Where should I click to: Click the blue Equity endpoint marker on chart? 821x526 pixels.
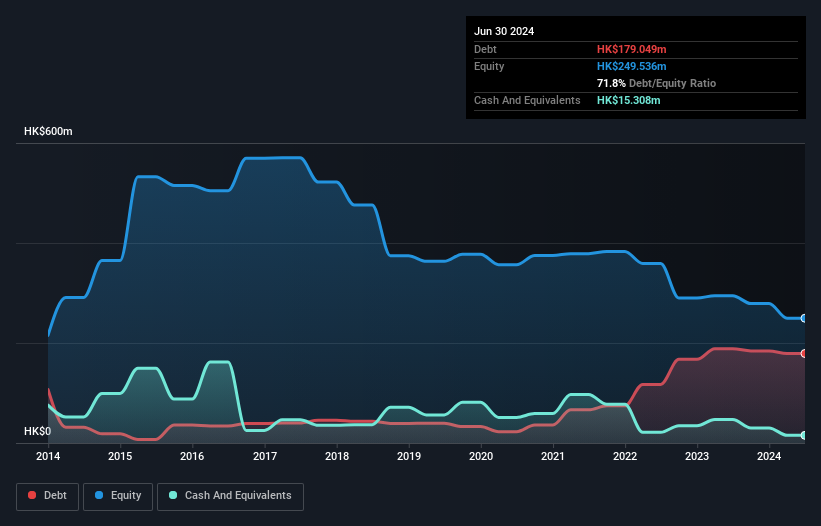click(x=804, y=318)
